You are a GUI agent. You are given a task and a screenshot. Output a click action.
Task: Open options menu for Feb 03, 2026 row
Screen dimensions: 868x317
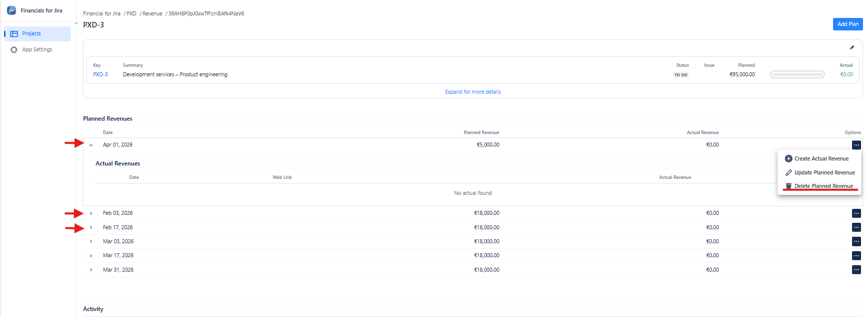pyautogui.click(x=857, y=213)
